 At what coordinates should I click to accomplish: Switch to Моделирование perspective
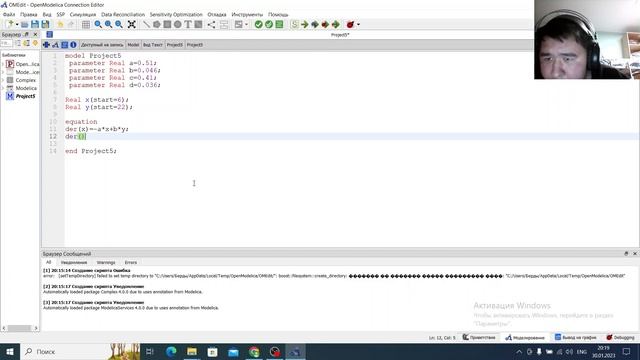point(525,338)
